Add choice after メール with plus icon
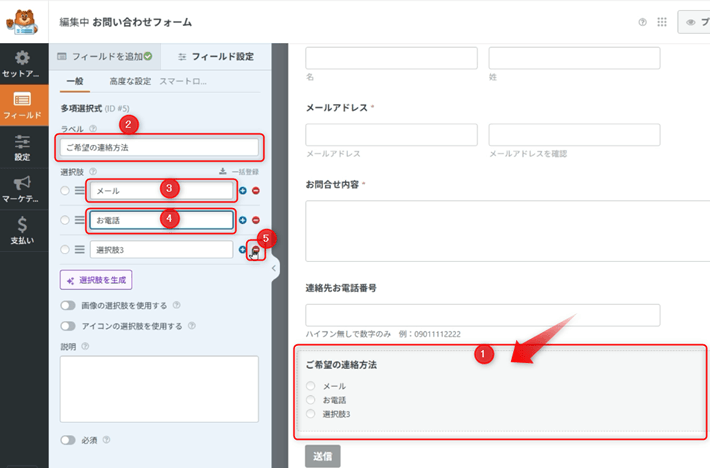Image resolution: width=710 pixels, height=468 pixels. click(243, 191)
